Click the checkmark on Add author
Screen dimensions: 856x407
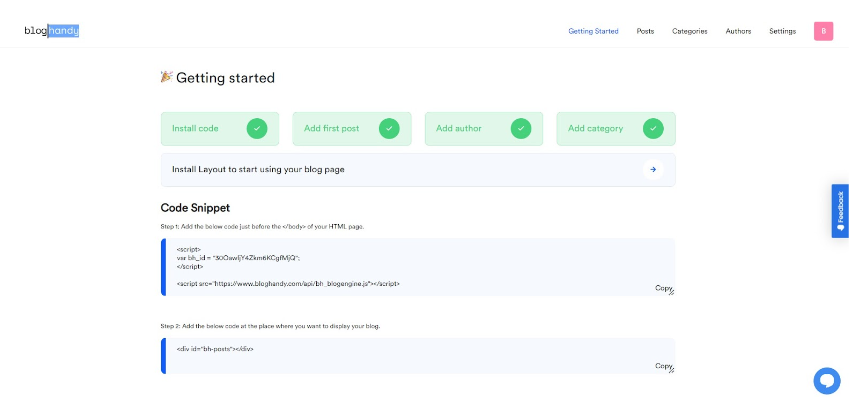click(521, 129)
